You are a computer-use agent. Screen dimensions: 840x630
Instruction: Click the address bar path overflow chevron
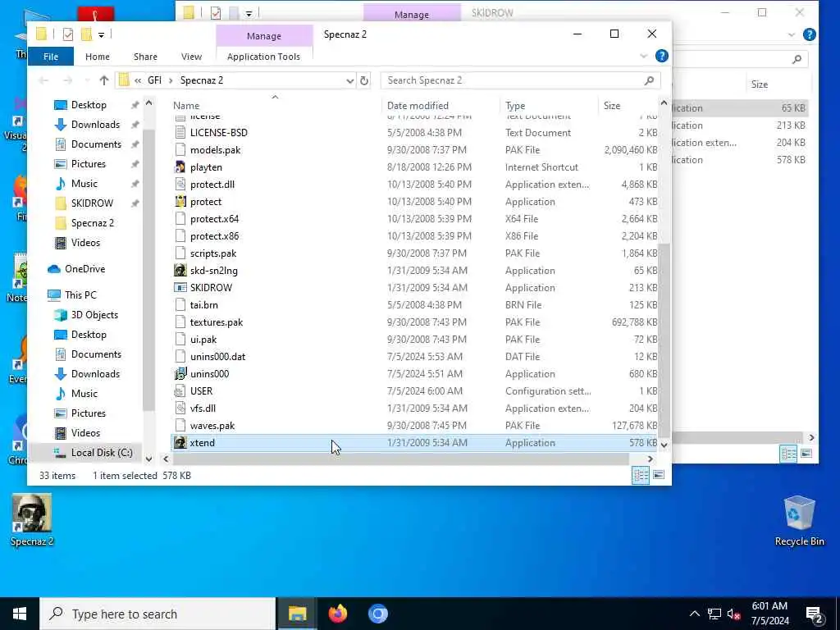138,80
